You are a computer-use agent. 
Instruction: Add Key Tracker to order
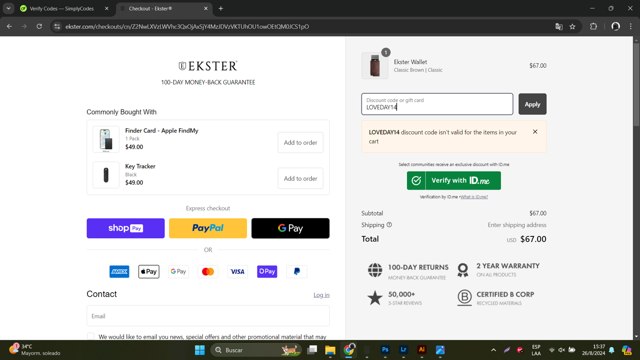(x=300, y=178)
